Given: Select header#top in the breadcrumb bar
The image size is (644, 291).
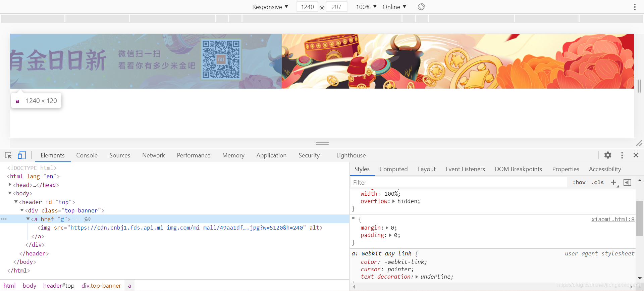Looking at the screenshot, I should coord(59,286).
